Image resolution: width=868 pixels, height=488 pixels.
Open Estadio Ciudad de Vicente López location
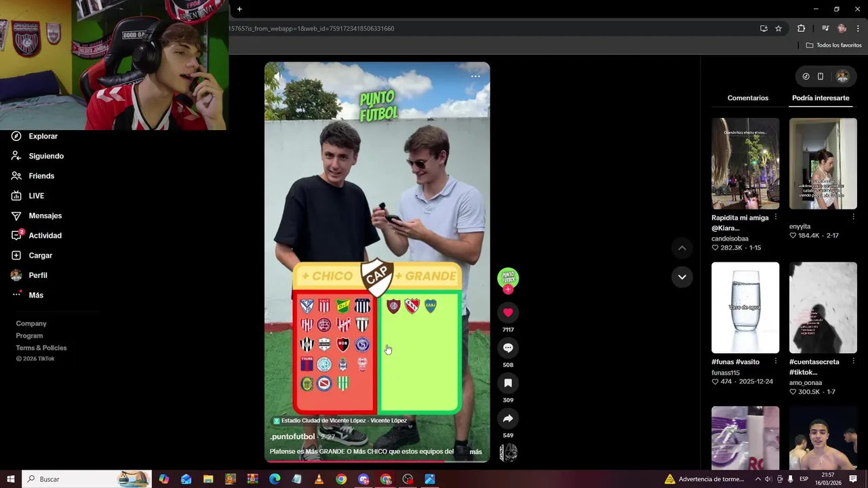[340, 421]
